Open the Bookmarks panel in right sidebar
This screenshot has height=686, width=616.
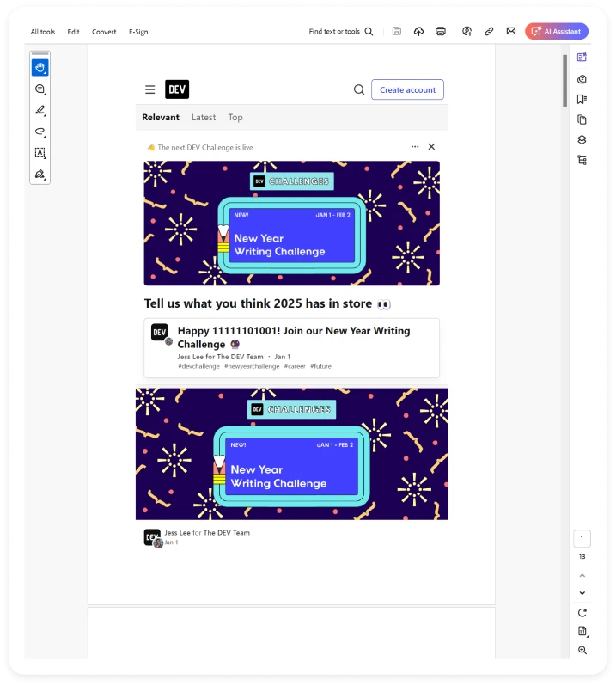pyautogui.click(x=582, y=100)
